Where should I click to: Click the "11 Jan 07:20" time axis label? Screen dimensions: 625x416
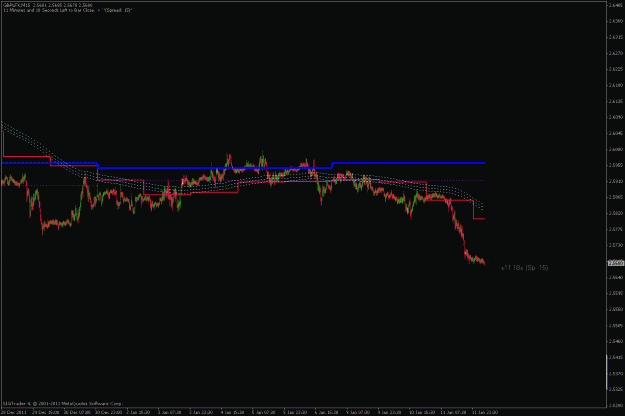coord(453,412)
